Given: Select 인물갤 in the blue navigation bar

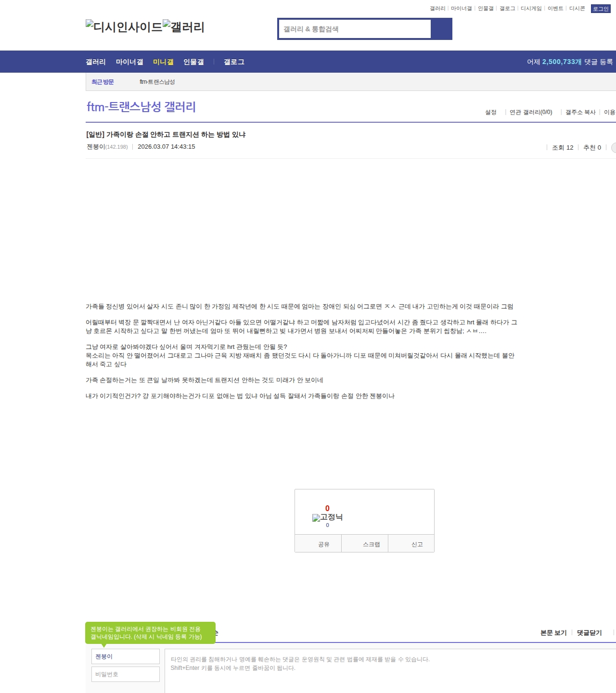Looking at the screenshot, I should point(193,62).
